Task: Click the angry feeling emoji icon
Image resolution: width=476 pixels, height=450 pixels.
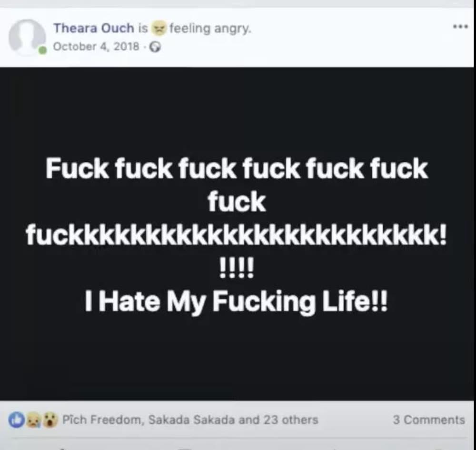Action: (159, 28)
